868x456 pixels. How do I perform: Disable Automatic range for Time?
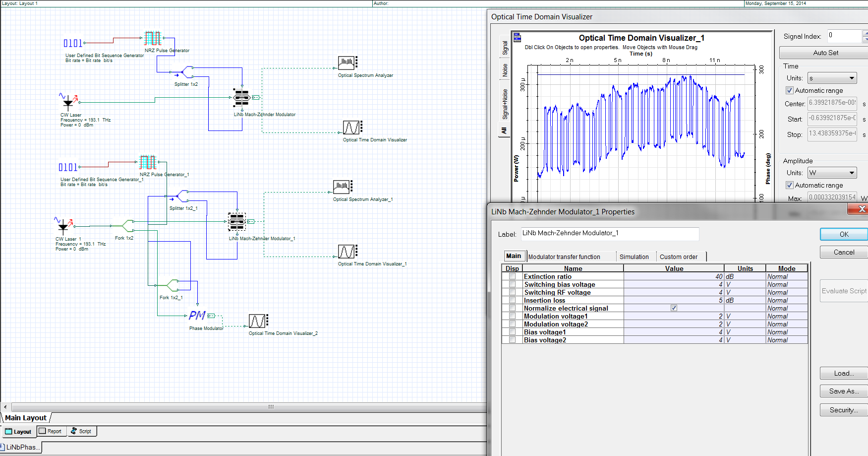(x=789, y=90)
